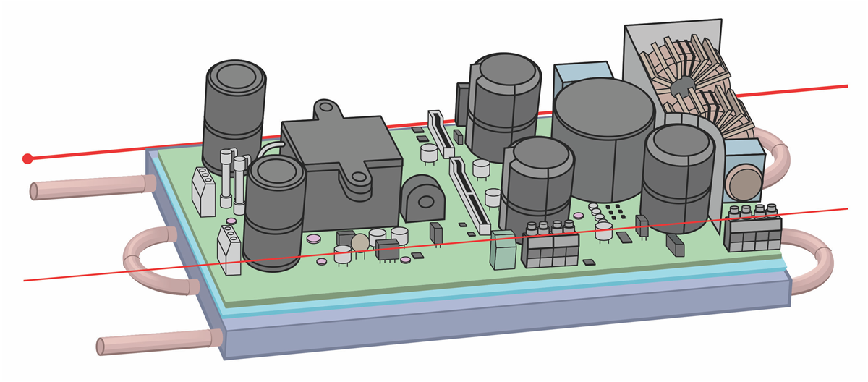Click the green terminal block at front edge

coord(502,251)
